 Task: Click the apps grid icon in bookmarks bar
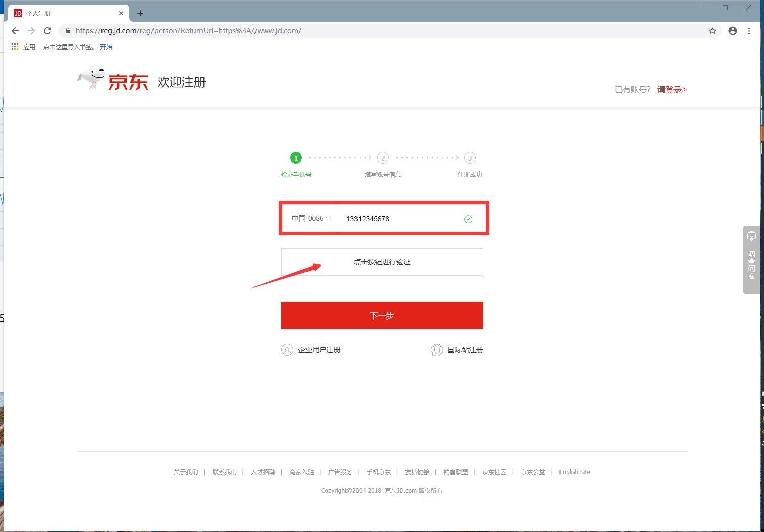[x=14, y=46]
